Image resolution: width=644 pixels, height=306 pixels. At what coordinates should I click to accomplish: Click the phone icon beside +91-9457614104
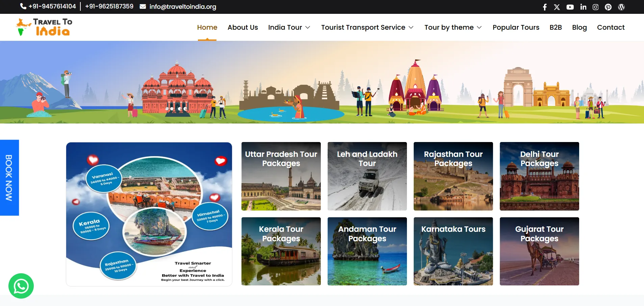click(23, 6)
